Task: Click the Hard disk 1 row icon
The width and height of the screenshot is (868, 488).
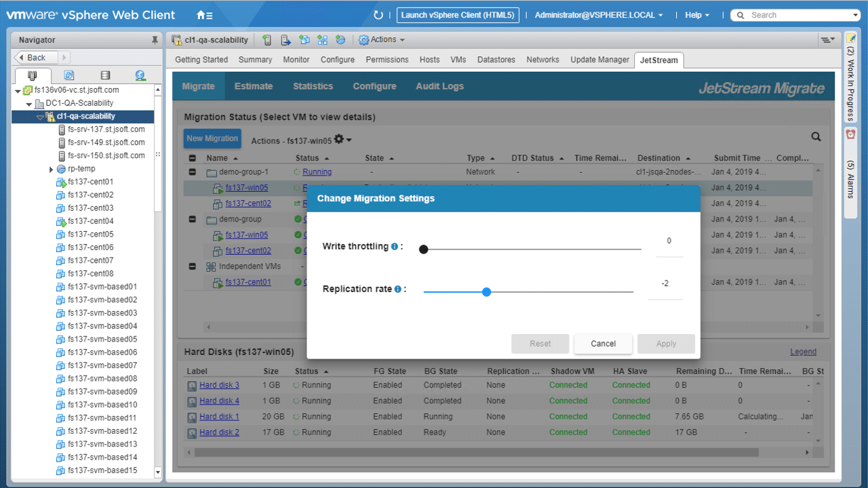Action: click(x=193, y=417)
